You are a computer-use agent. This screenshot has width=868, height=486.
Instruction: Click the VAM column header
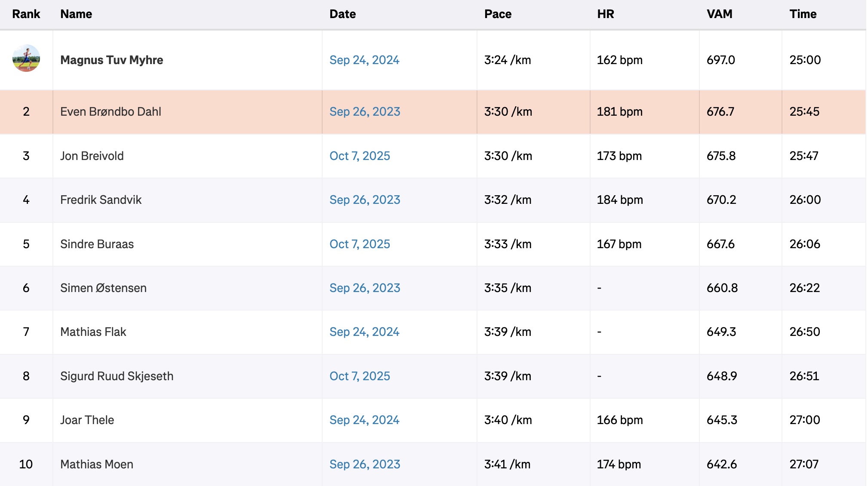(719, 14)
